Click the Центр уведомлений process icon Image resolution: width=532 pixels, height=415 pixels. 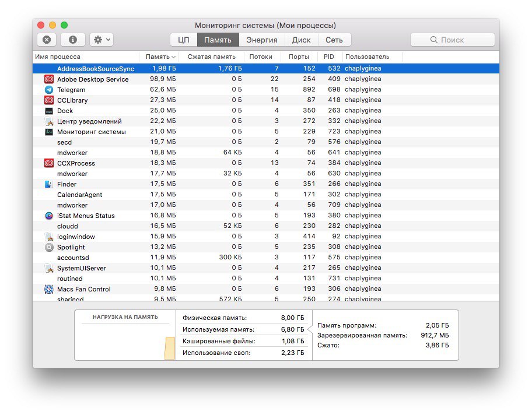[49, 121]
